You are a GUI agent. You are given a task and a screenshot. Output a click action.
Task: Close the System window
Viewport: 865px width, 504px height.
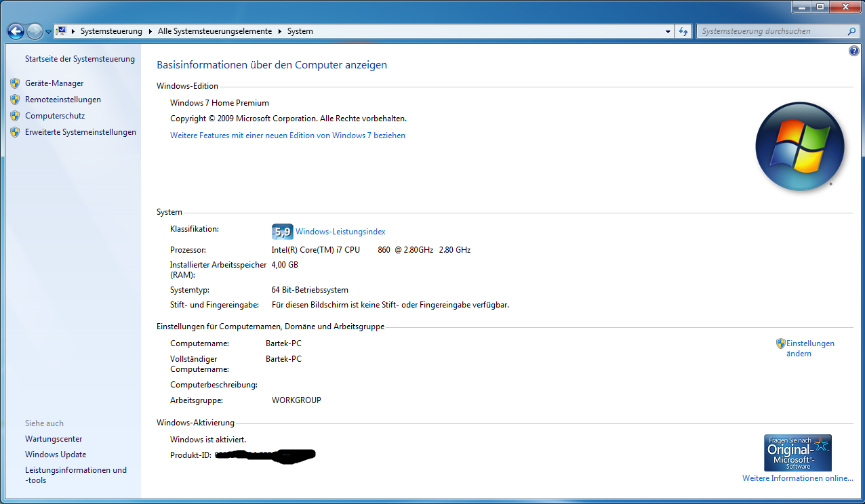pyautogui.click(x=845, y=7)
